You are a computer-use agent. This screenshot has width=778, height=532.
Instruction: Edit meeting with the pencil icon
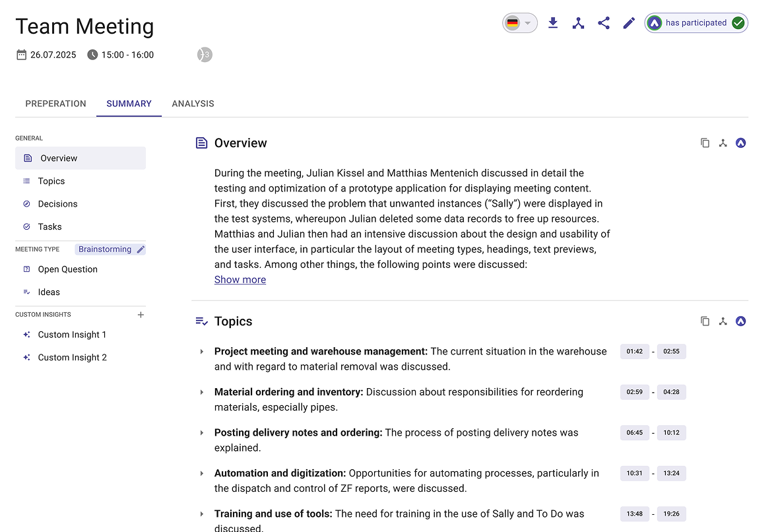tap(629, 23)
